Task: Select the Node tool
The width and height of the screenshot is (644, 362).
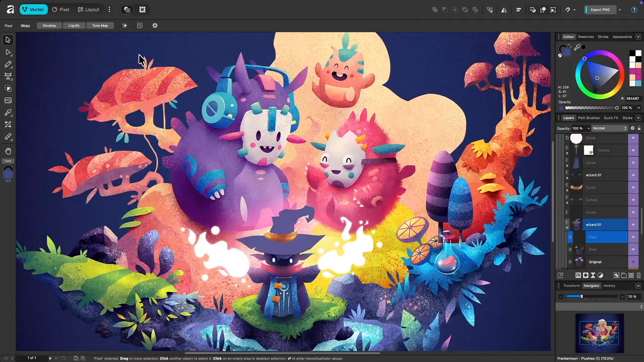Action: pyautogui.click(x=8, y=52)
